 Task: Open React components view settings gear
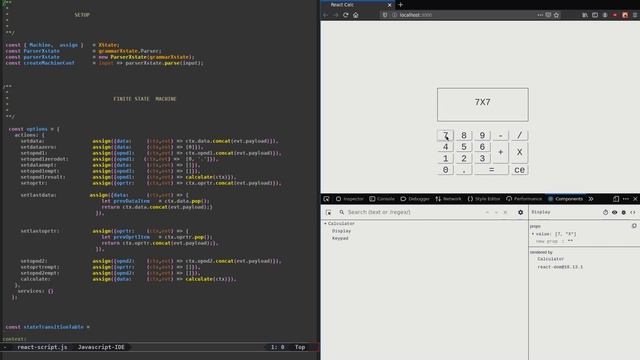[520, 212]
